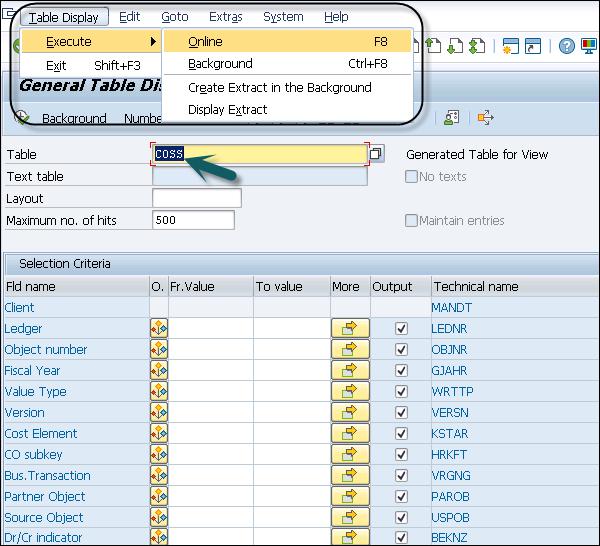Click the orange arrow icon in application toolbar
Viewport: 600px width, 546px height.
[486, 117]
